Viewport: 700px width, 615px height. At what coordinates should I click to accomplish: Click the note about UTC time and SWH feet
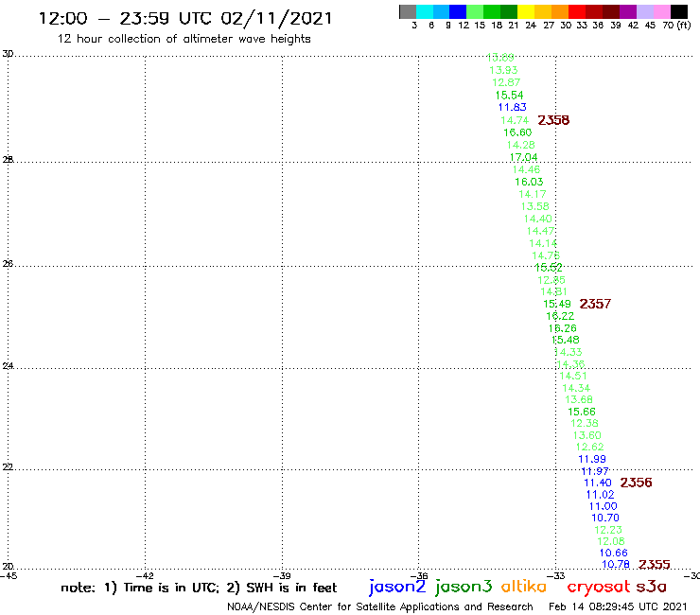click(199, 588)
